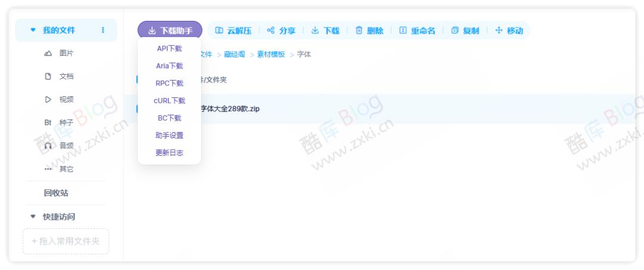Screen dimensions: 644x270
Task: Click the 云解压 cloud extract tool
Action: click(x=233, y=30)
